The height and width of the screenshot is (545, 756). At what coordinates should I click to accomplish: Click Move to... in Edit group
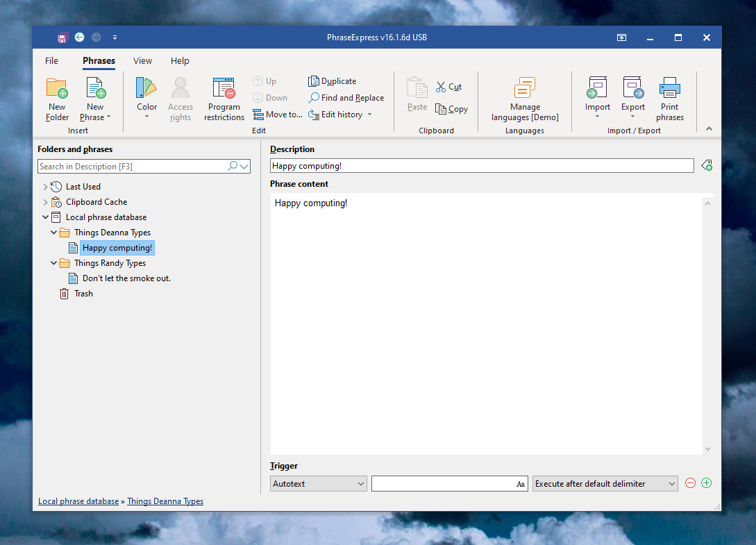(x=278, y=115)
